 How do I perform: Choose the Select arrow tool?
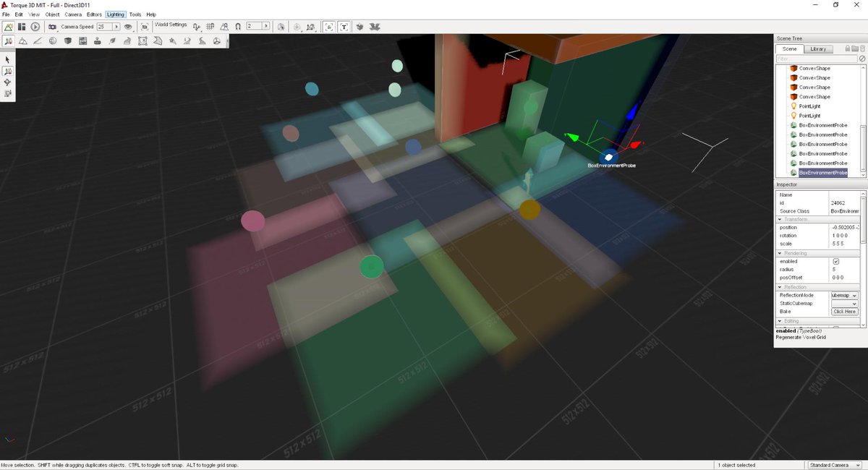[8, 60]
